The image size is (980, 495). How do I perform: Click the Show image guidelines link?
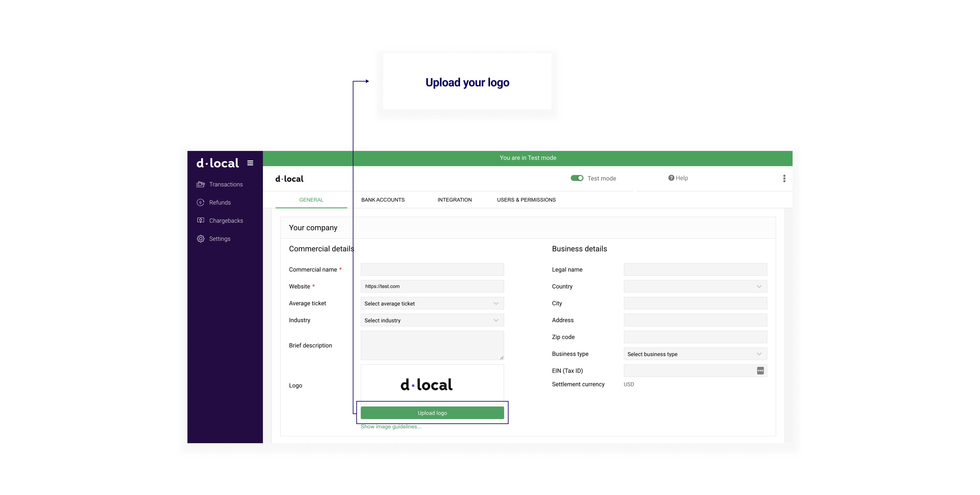pyautogui.click(x=391, y=427)
